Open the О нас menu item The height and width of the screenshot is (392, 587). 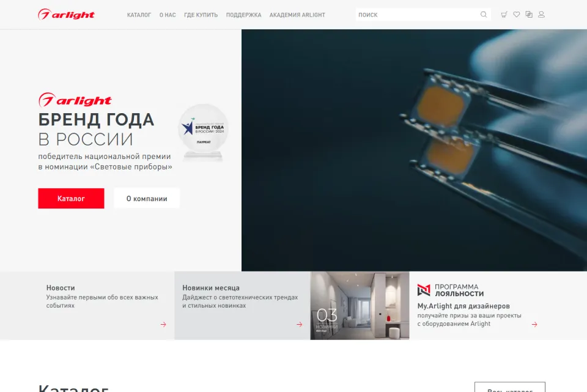tap(168, 15)
